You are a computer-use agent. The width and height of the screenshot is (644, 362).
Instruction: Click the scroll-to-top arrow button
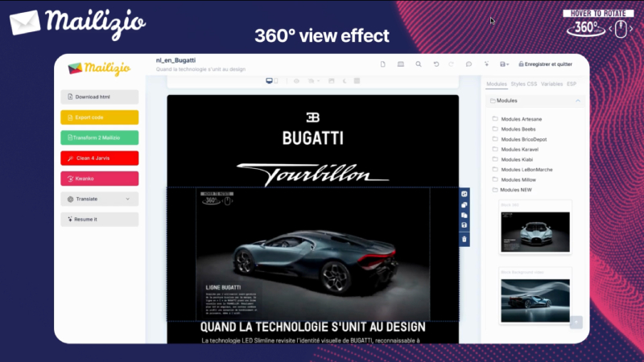point(576,323)
